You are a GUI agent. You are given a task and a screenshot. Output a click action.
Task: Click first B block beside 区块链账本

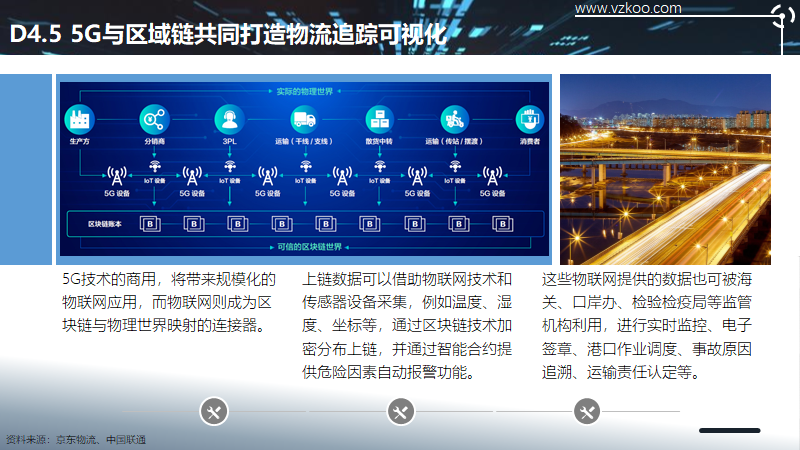click(x=150, y=224)
